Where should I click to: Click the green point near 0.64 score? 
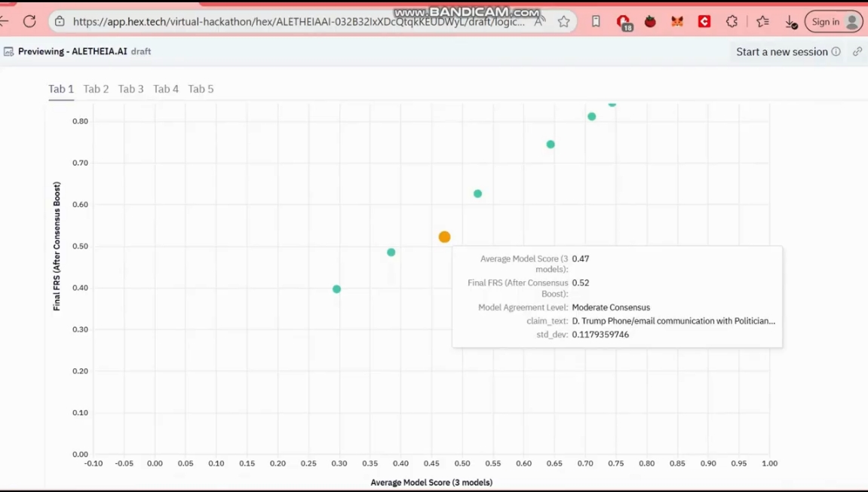click(551, 144)
